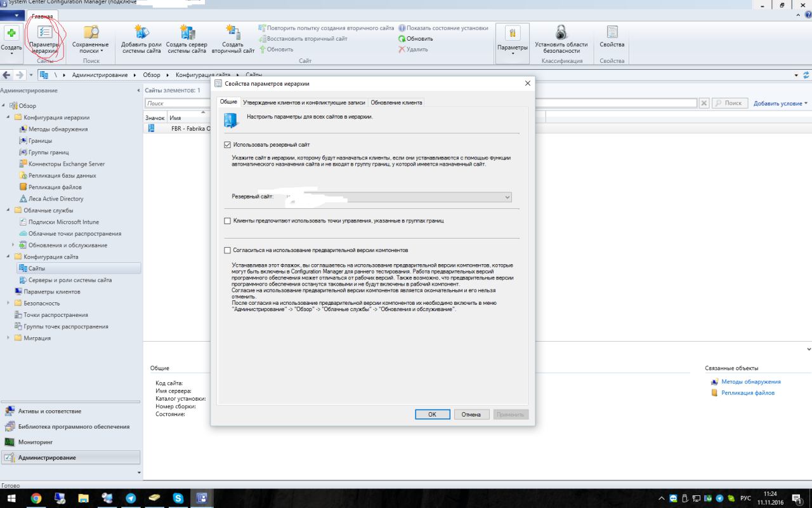812x508 pixels.
Task: Click the Параметры клиентов tree icon
Action: [x=18, y=291]
